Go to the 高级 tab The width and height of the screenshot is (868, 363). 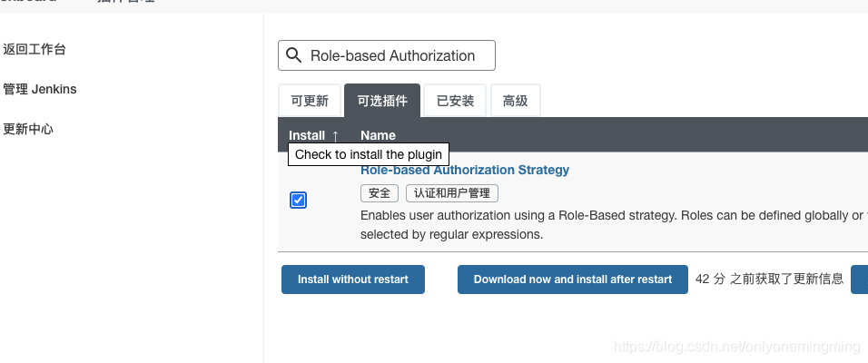tap(515, 101)
